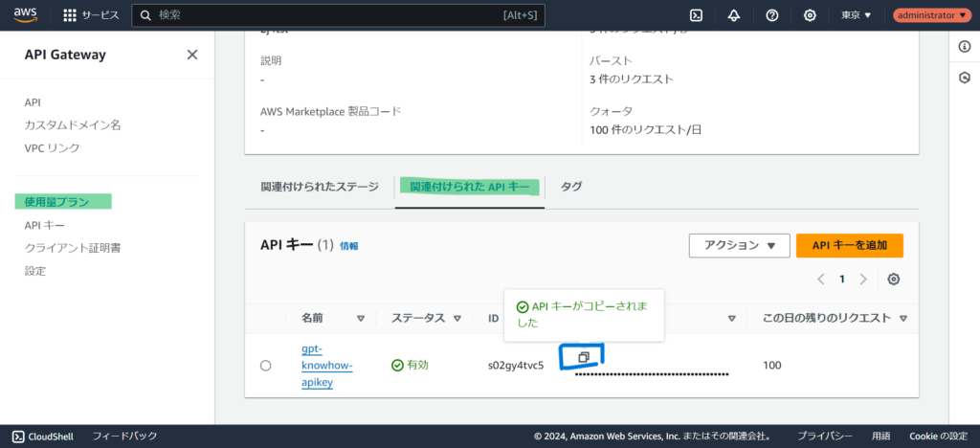Open the administrator account menu
This screenshot has height=448, width=980.
coord(930,15)
